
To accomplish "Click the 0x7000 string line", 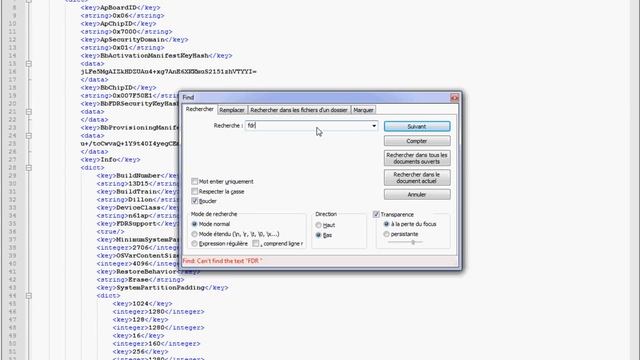I will (127, 31).
